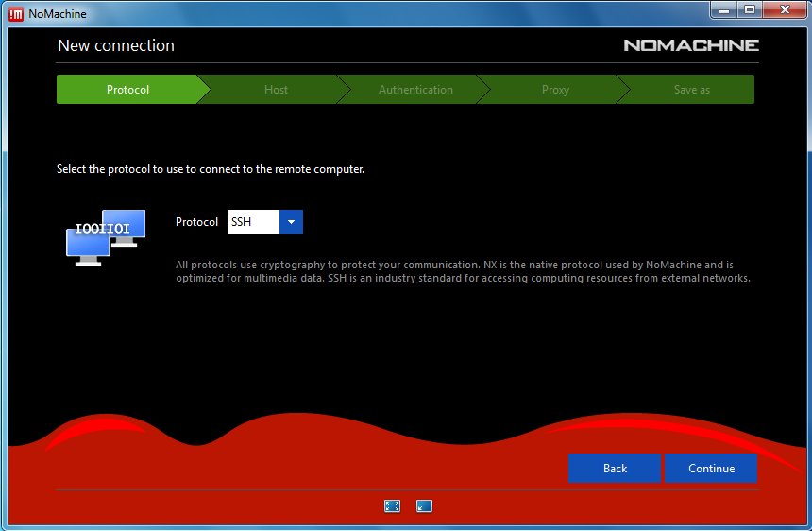Screen dimensions: 812x531
Task: Go to the Protocol step tab
Action: point(127,90)
